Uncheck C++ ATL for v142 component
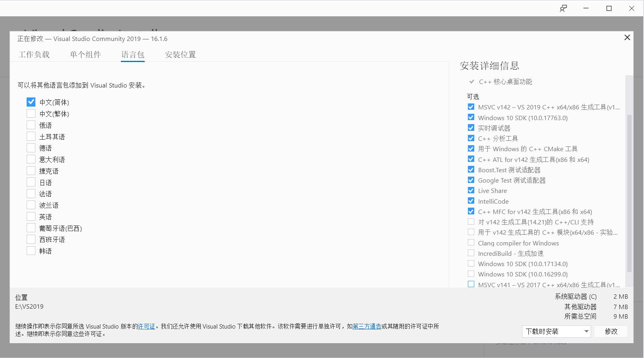The height and width of the screenshot is (358, 644). click(471, 159)
